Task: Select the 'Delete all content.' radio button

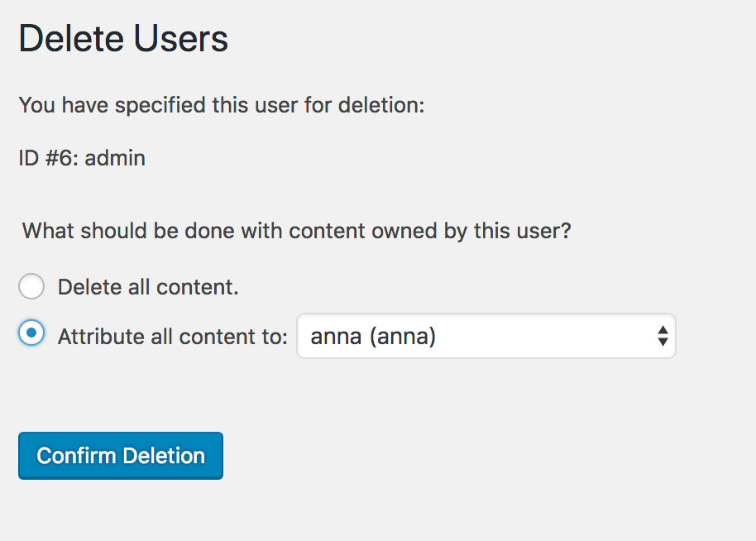Action: (x=31, y=286)
